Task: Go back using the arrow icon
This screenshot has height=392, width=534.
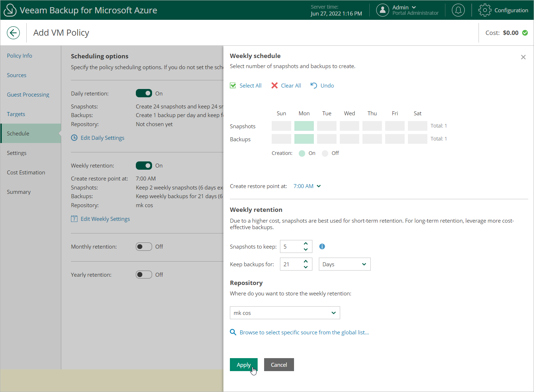Action: pyautogui.click(x=13, y=33)
